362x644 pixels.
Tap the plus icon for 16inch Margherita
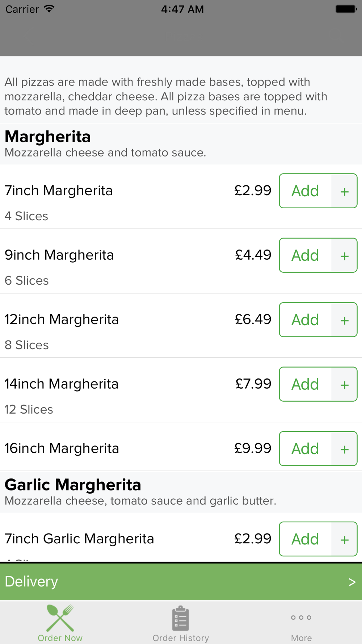(x=344, y=449)
